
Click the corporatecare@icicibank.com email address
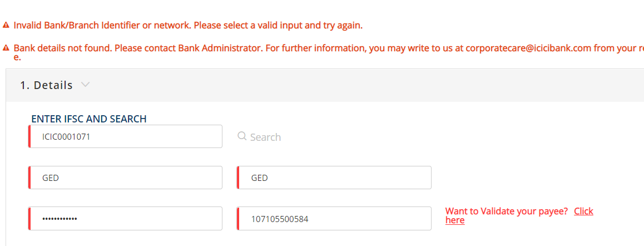[528, 48]
